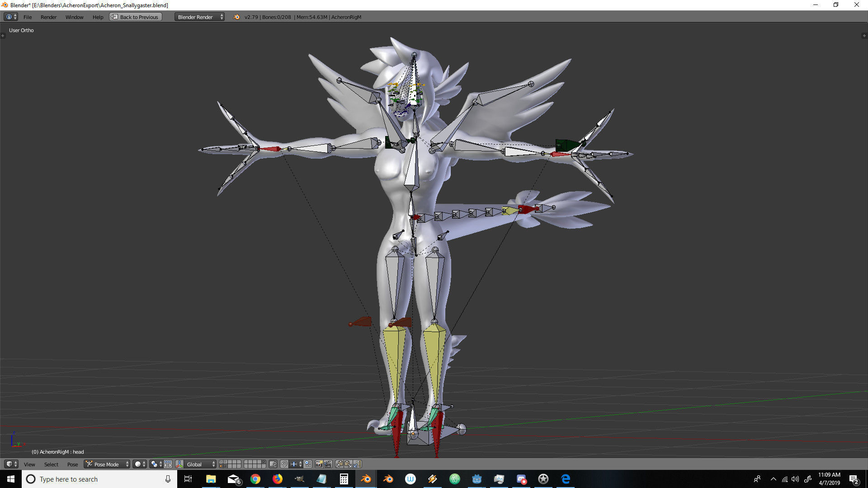Open the volume speaker tray icon
The width and height of the screenshot is (868, 488).
[x=795, y=479]
